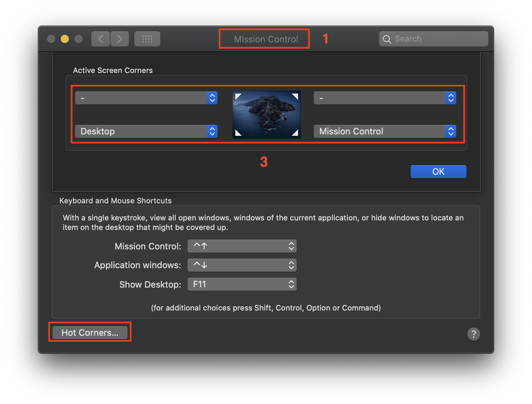
Task: Change the bottom-left Desktop corner dropdown
Action: click(x=146, y=131)
